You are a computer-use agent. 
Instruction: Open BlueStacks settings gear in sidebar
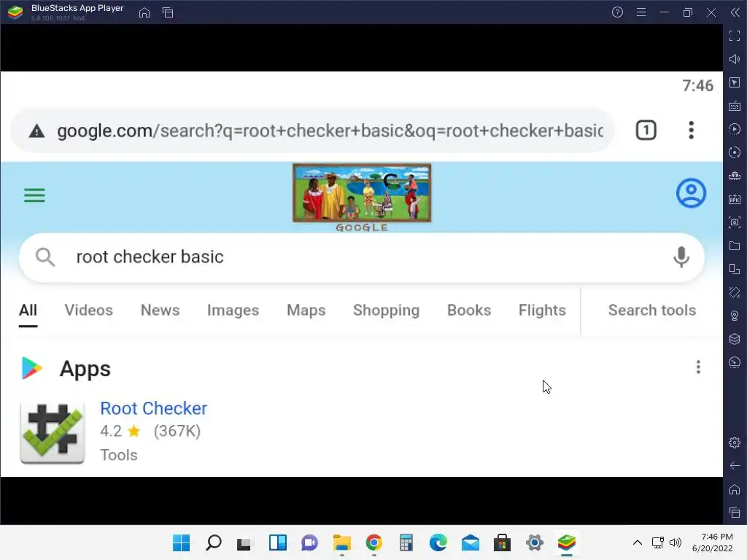(x=735, y=443)
